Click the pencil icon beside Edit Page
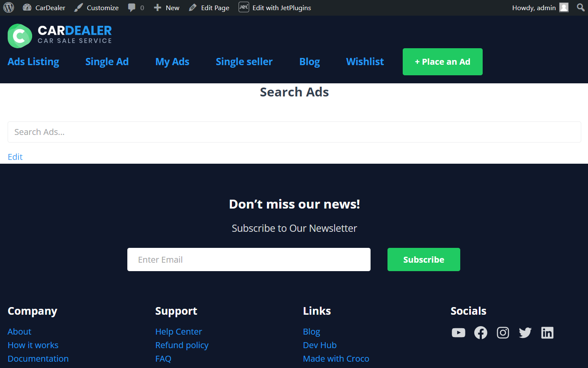Viewport: 588px width, 368px height. (x=193, y=8)
